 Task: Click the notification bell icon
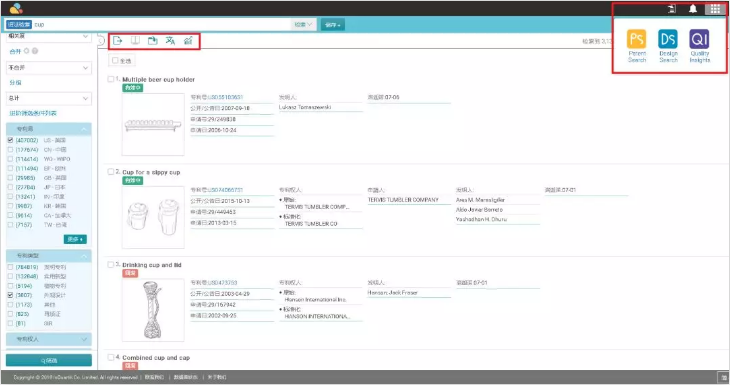pos(693,9)
